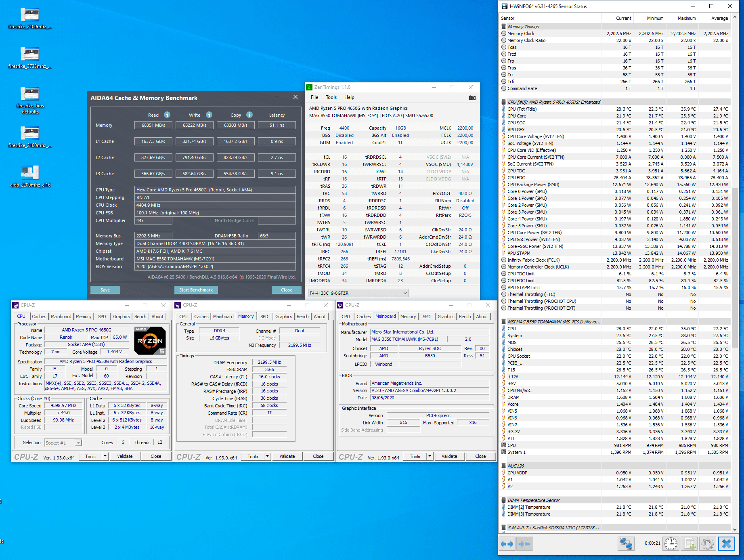Viewport: 744px width, 560px height.
Task: Click the Ryzen 5 logo in CPU-Z
Action: tap(150, 341)
